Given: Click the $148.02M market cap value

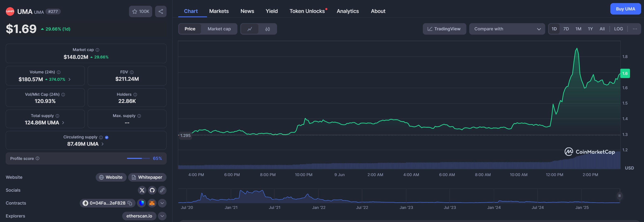Looking at the screenshot, I should (76, 57).
